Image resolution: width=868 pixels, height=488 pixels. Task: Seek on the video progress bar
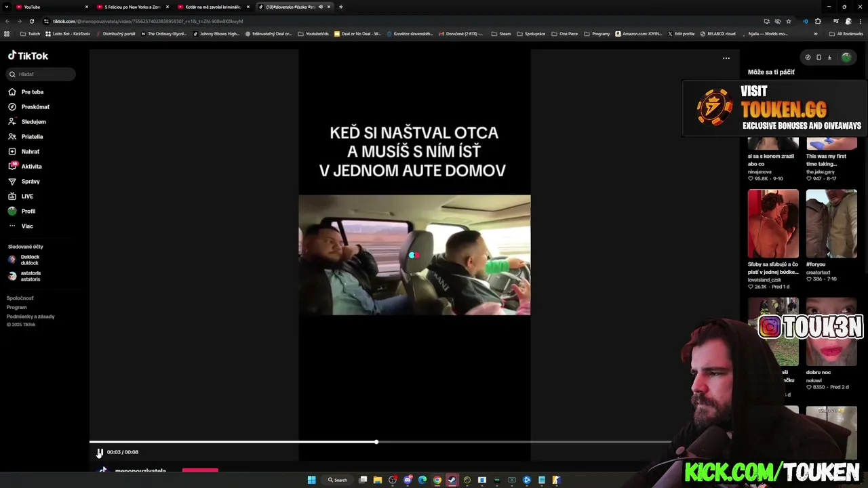[380, 442]
